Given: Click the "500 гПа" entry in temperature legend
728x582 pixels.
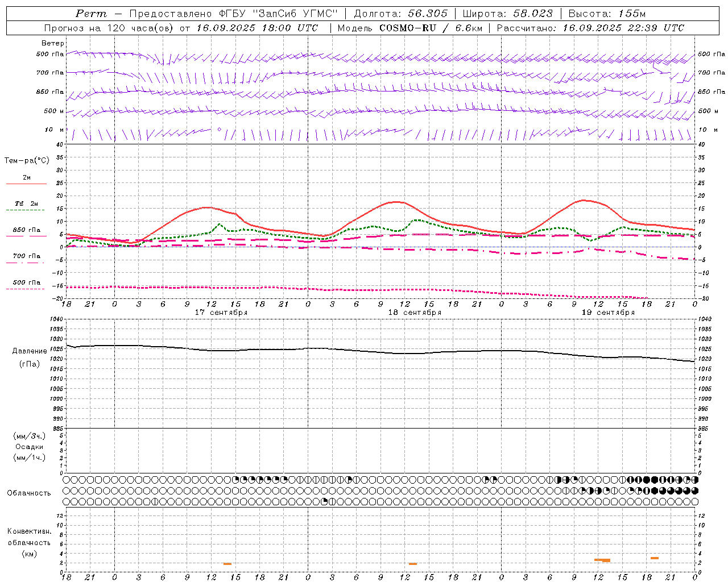Looking at the screenshot, I should coord(27,282).
